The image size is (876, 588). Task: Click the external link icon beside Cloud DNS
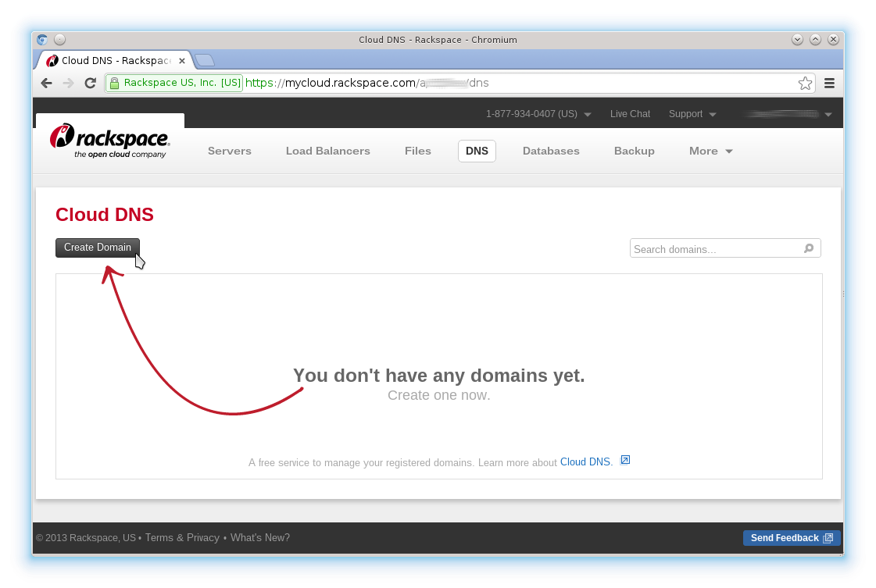click(625, 460)
